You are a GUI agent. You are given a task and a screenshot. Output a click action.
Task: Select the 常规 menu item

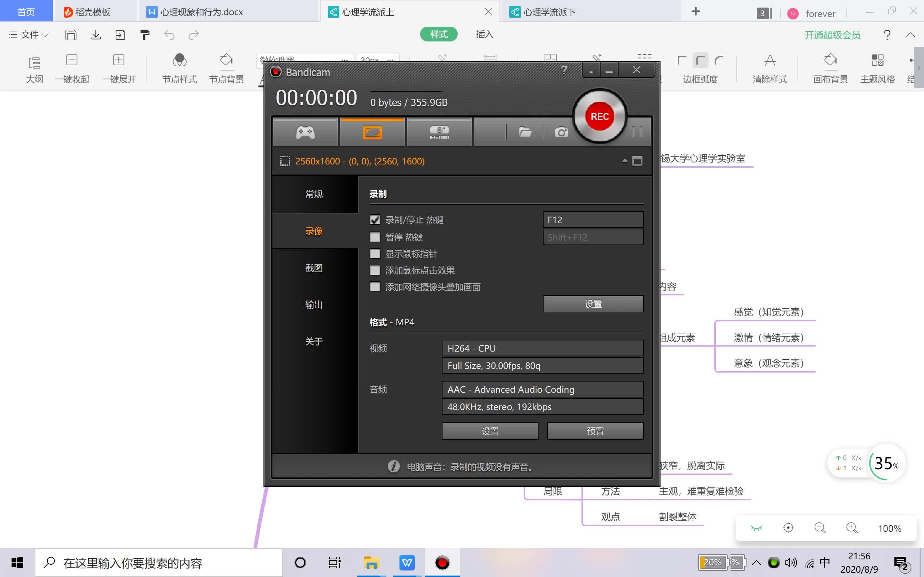tap(313, 194)
